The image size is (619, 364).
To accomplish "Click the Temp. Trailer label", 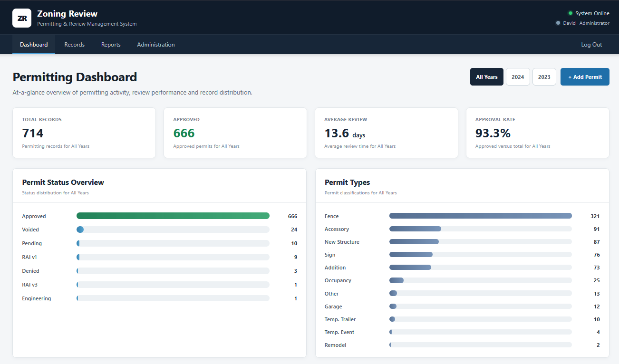I will (x=340, y=319).
